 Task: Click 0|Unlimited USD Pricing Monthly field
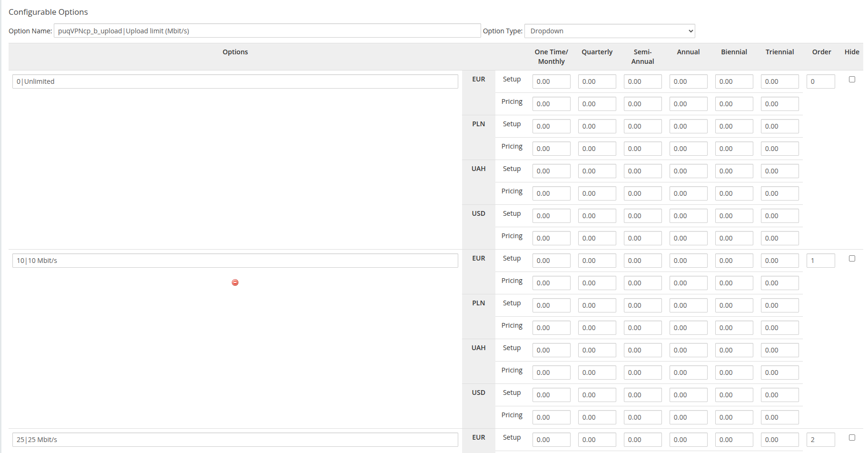tap(552, 238)
